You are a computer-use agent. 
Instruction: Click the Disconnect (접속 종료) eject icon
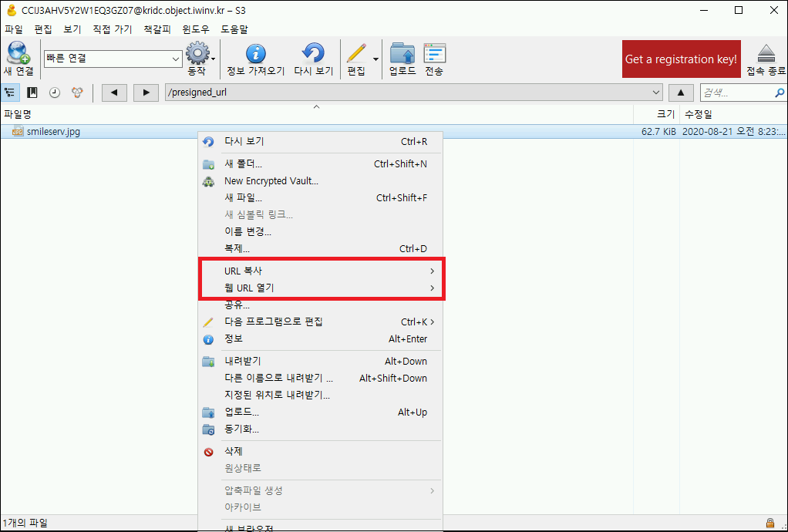(x=766, y=53)
